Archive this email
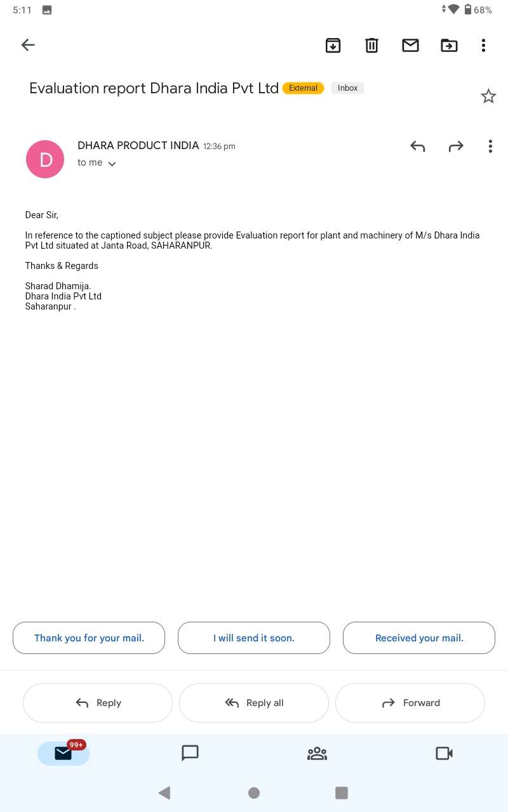 [x=333, y=45]
